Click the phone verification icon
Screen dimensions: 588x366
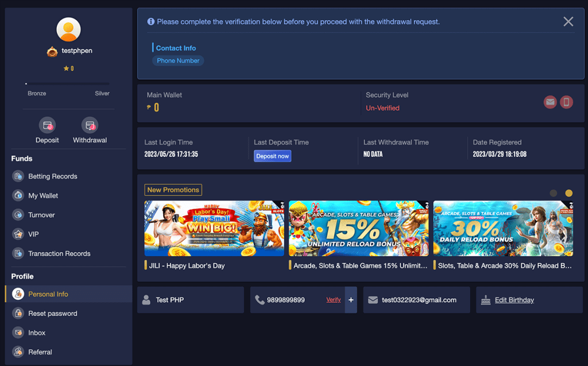tap(566, 102)
